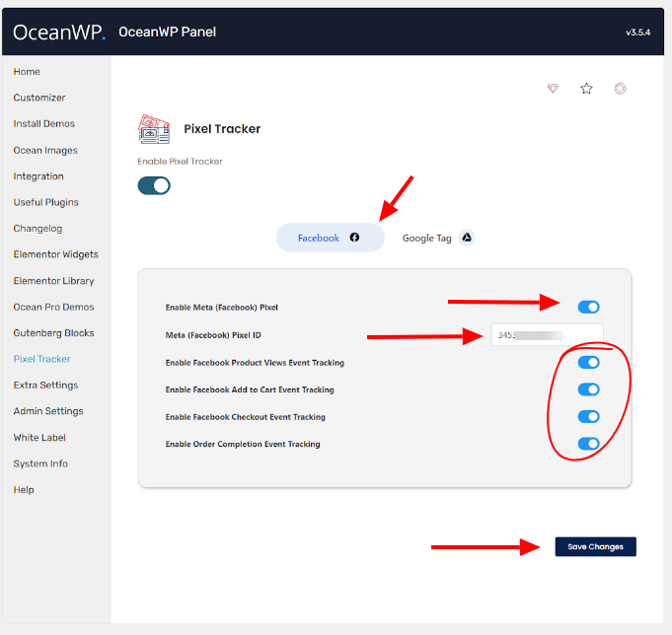The width and height of the screenshot is (672, 635).
Task: Open Elementor Library in the sidebar
Action: point(53,281)
